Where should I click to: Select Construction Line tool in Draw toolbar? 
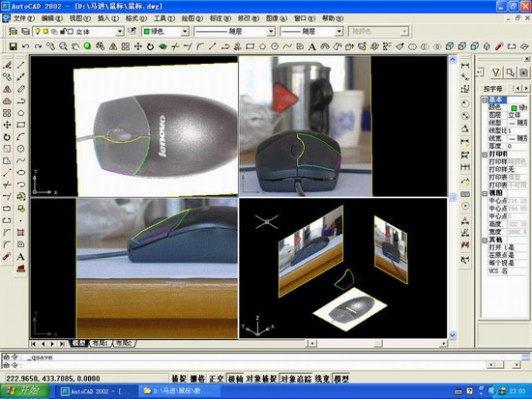click(x=20, y=77)
